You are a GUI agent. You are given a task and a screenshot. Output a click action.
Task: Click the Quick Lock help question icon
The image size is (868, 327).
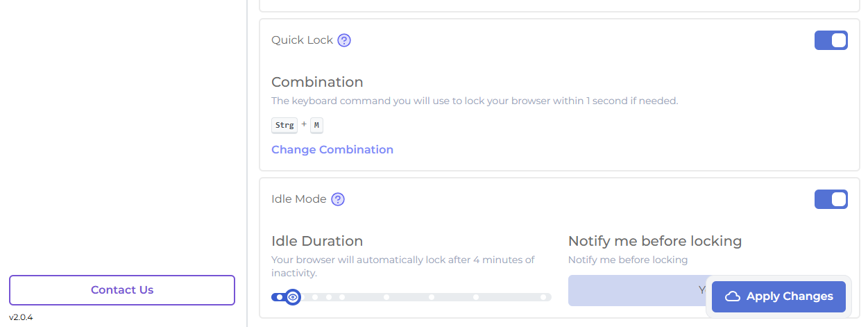(x=344, y=40)
